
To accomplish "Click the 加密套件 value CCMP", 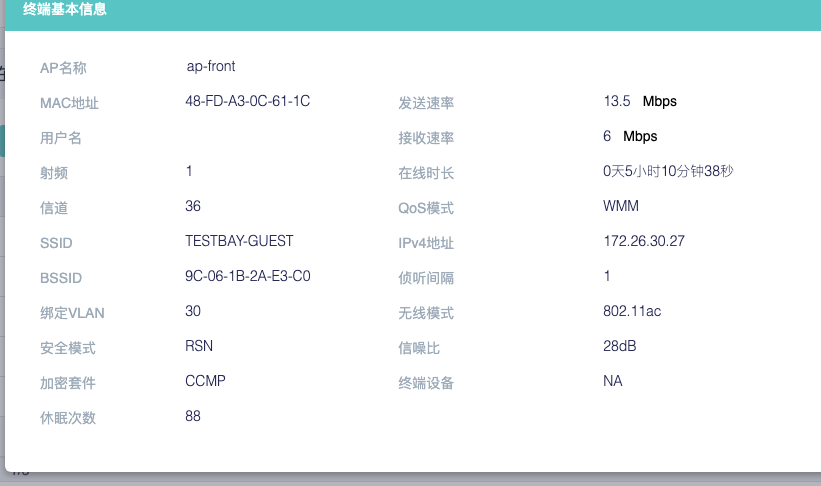I will pos(204,381).
